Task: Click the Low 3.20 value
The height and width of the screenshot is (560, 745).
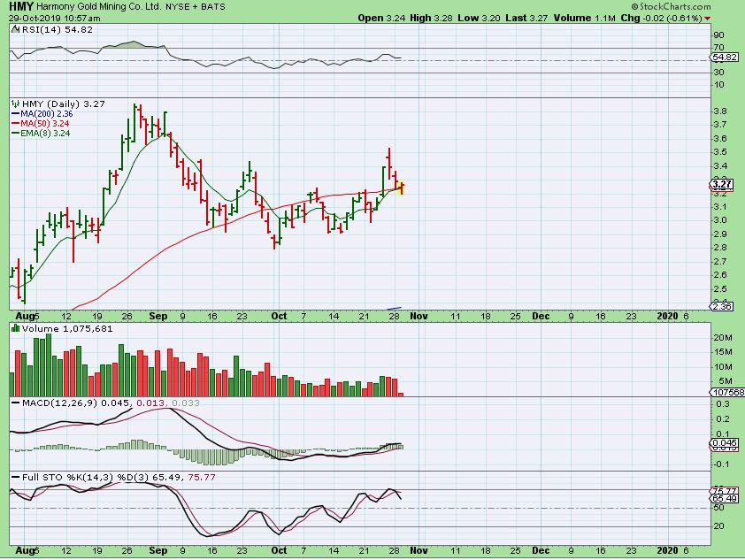Action: (x=479, y=18)
